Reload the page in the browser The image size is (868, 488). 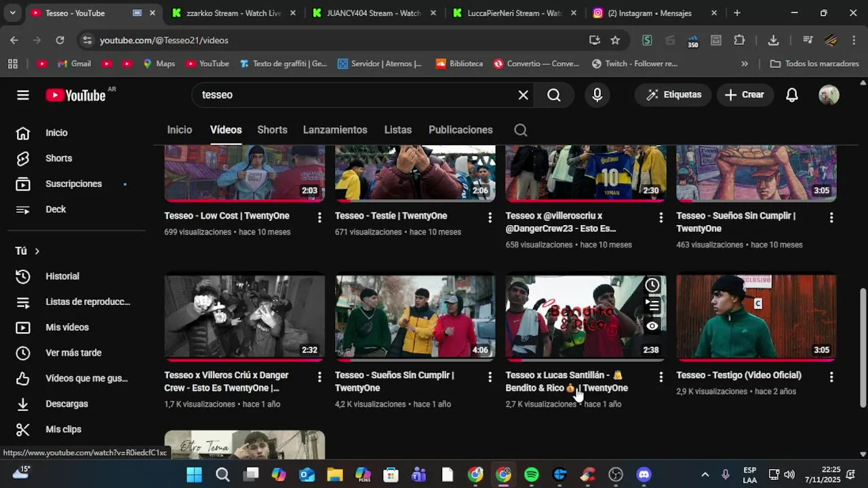pos(60,40)
